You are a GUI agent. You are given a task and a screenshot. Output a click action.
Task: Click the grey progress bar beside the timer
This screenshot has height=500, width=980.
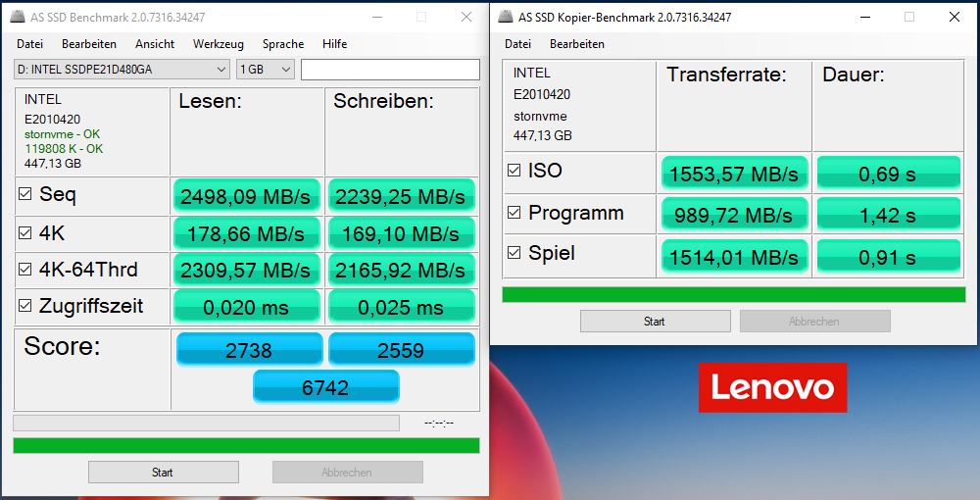pyautogui.click(x=206, y=424)
